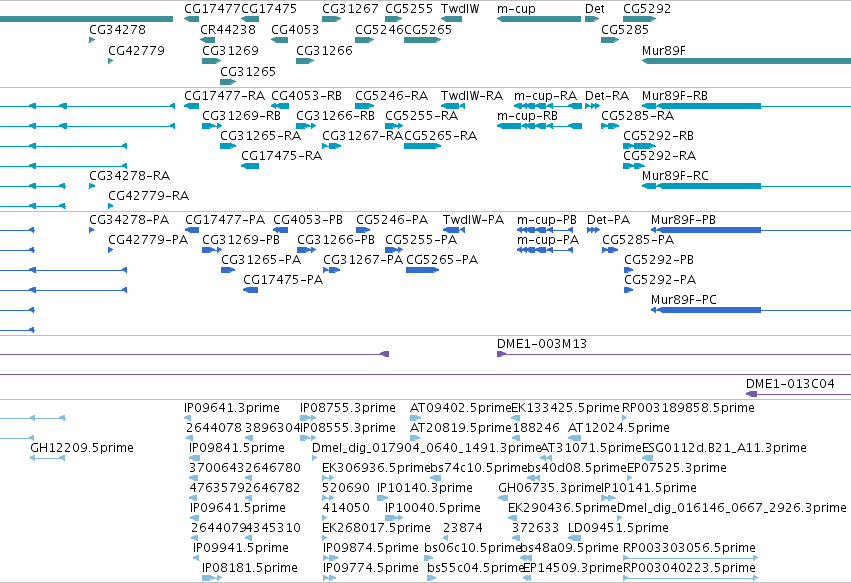This screenshot has height=583, width=851.
Task: Click BAC clone DME1-013C04 label
Action: point(790,384)
